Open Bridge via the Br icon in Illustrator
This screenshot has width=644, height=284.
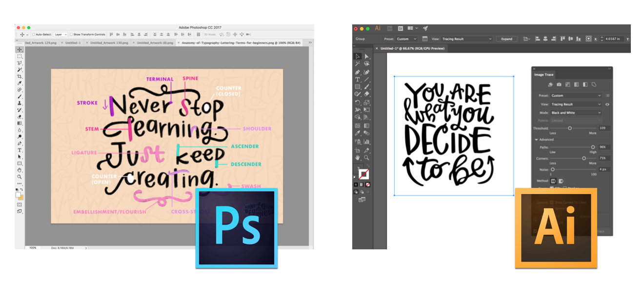coord(389,28)
